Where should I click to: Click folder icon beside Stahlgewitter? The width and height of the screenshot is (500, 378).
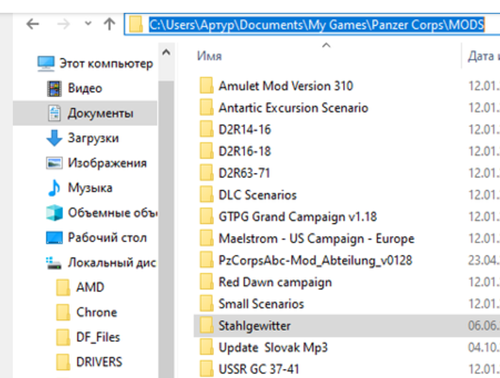pos(206,325)
